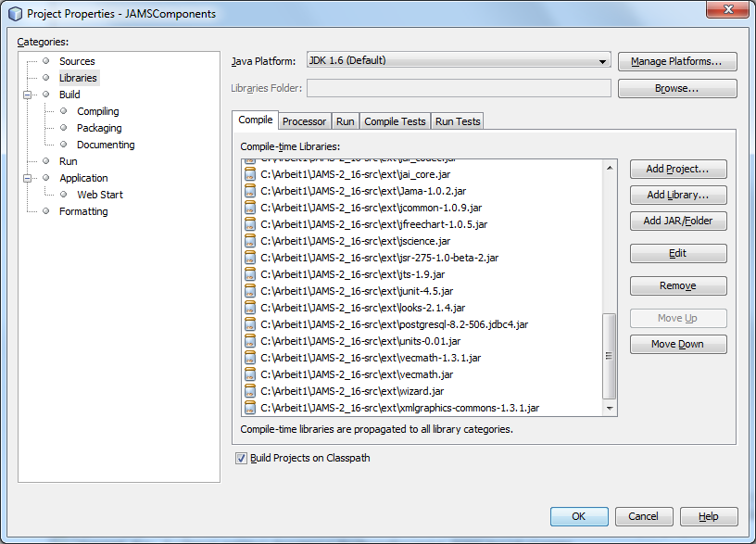Click the jar icon for looks-2.1.4.jar
756x544 pixels.
(x=249, y=307)
